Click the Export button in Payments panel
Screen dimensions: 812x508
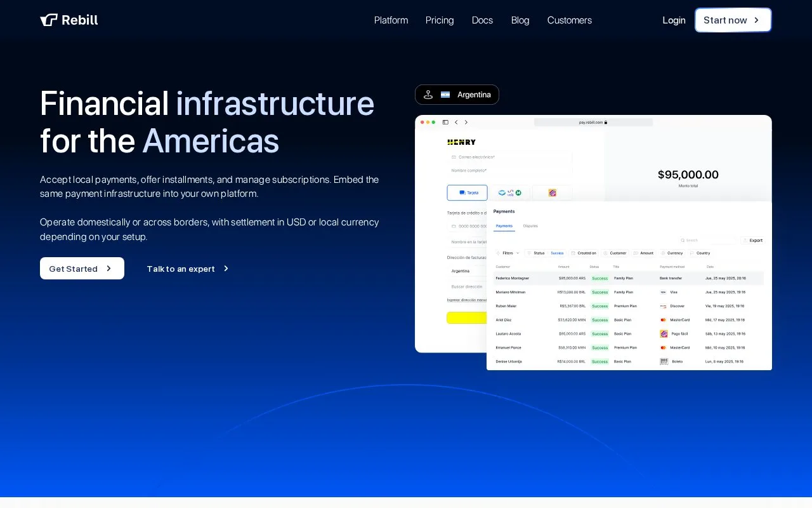click(753, 241)
